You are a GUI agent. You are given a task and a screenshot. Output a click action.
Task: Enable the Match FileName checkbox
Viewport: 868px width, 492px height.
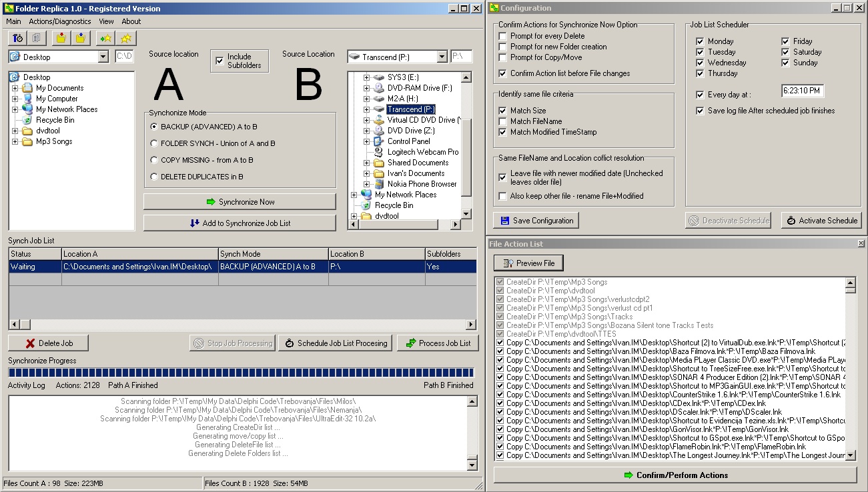coord(502,121)
